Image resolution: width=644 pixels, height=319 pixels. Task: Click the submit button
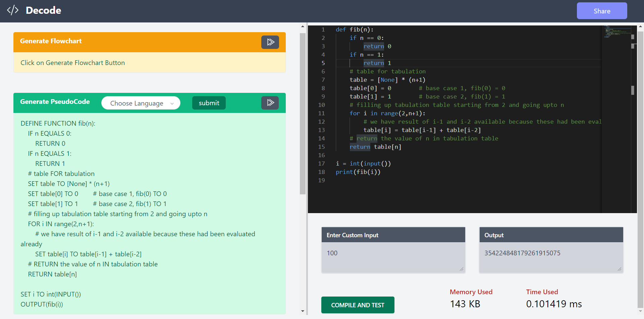coord(209,103)
